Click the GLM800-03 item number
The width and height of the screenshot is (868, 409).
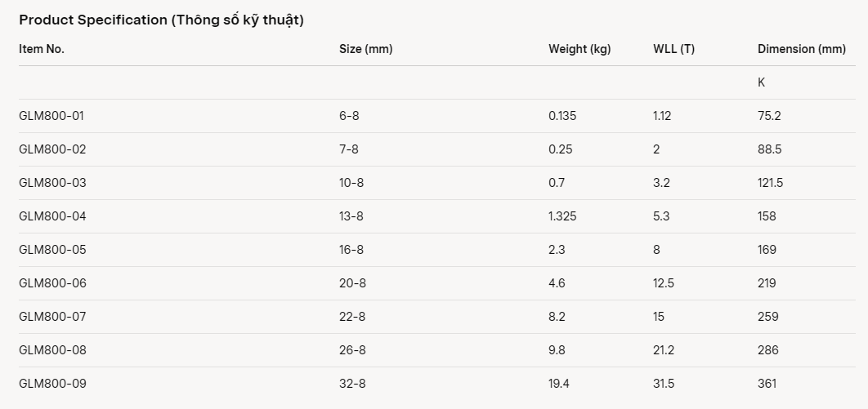(52, 183)
